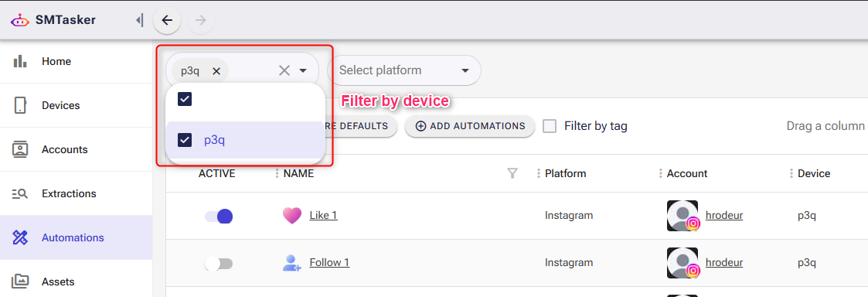Click the account avatar in Like 1 row

[682, 216]
